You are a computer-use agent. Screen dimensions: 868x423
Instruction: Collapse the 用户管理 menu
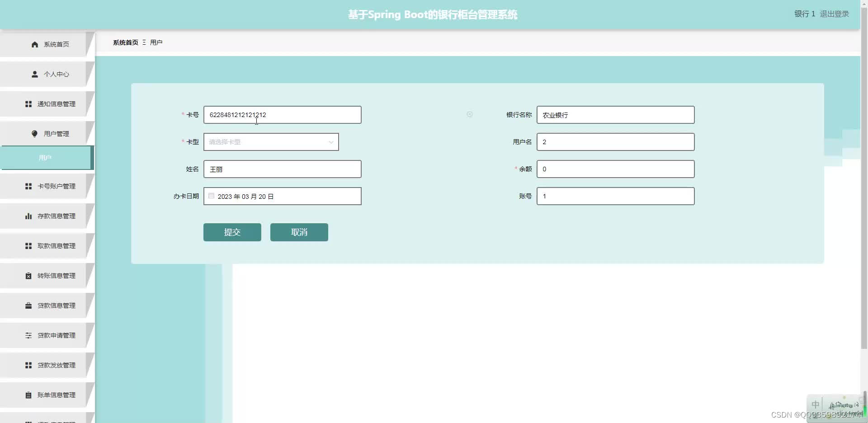[47, 134]
